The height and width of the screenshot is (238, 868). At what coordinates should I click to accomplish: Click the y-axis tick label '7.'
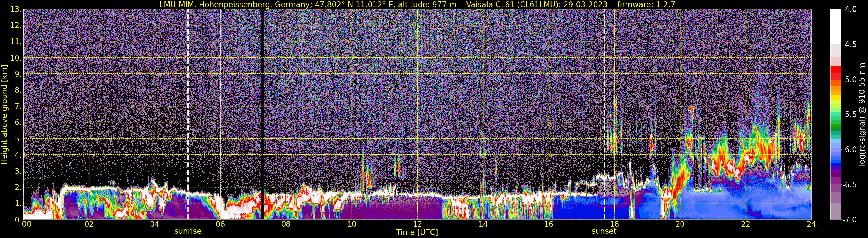click(x=18, y=107)
